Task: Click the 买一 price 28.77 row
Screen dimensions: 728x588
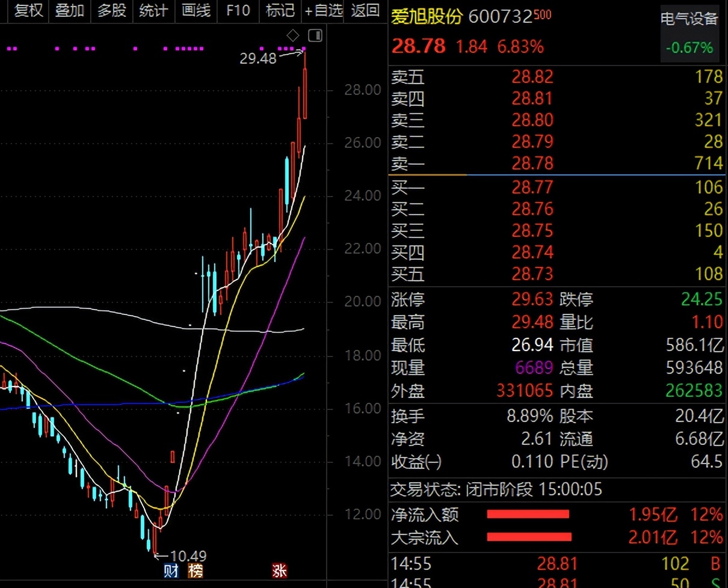Action: 532,188
